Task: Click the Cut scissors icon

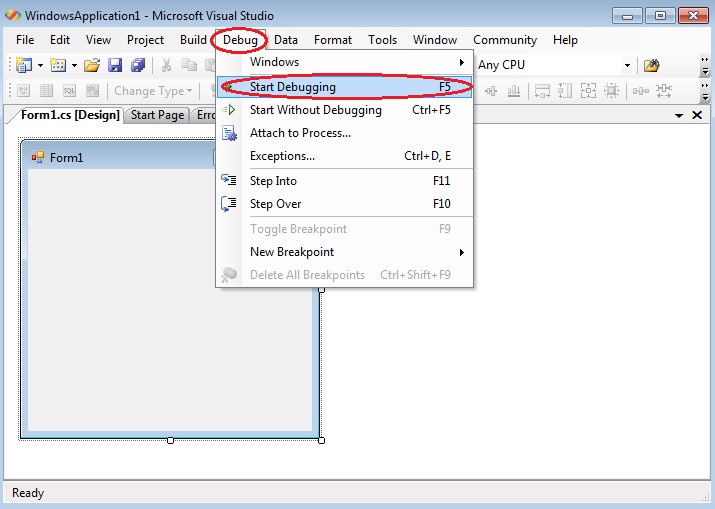Action: coord(166,65)
